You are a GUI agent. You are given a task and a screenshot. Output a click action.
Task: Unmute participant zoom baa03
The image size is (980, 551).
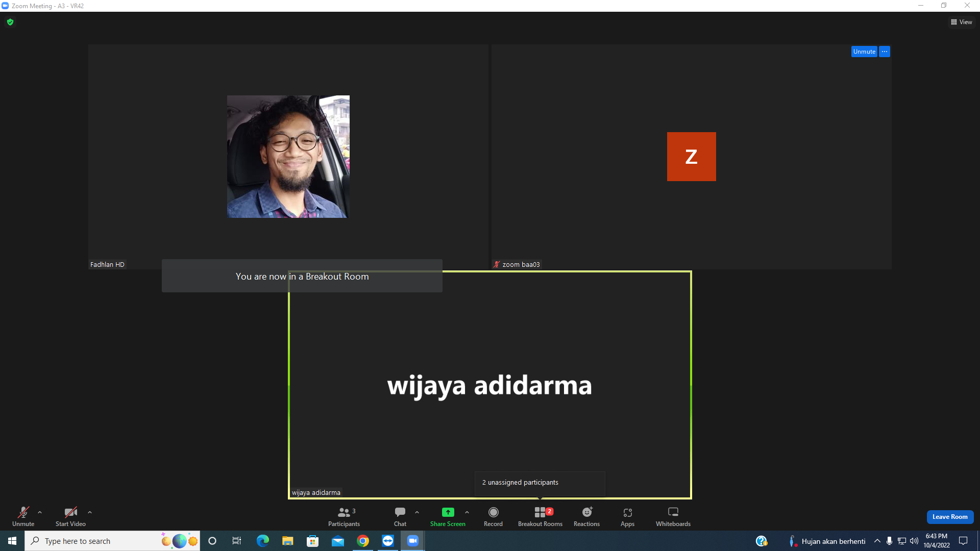tap(864, 52)
